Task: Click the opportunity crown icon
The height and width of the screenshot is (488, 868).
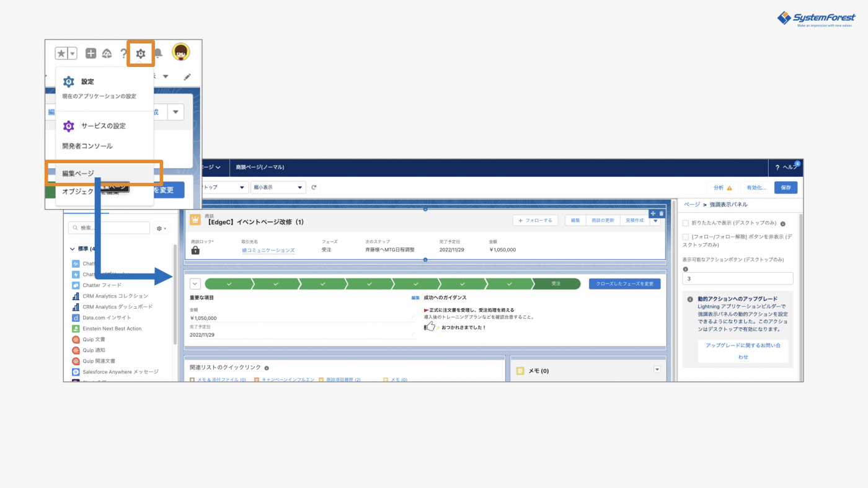Action: [195, 220]
